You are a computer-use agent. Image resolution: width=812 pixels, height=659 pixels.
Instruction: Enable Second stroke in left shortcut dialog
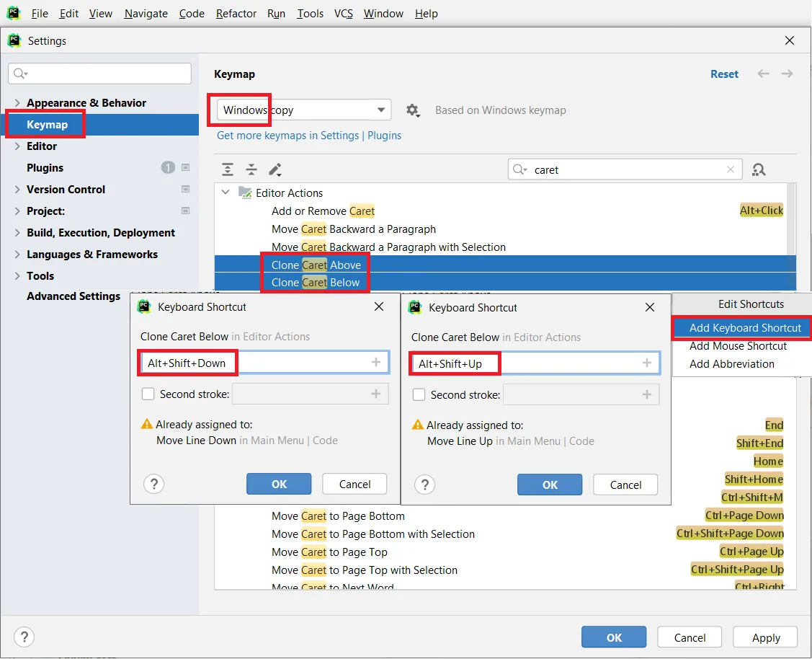coord(148,394)
